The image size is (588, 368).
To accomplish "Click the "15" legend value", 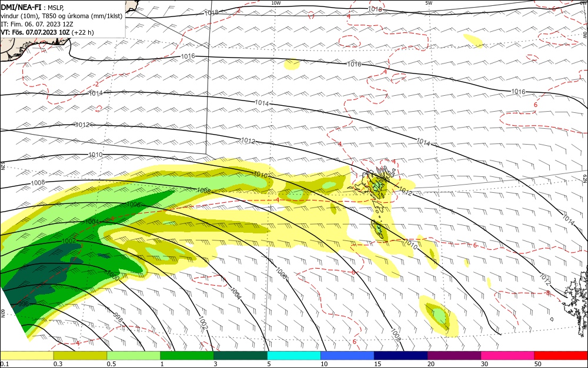I will click(x=377, y=364).
